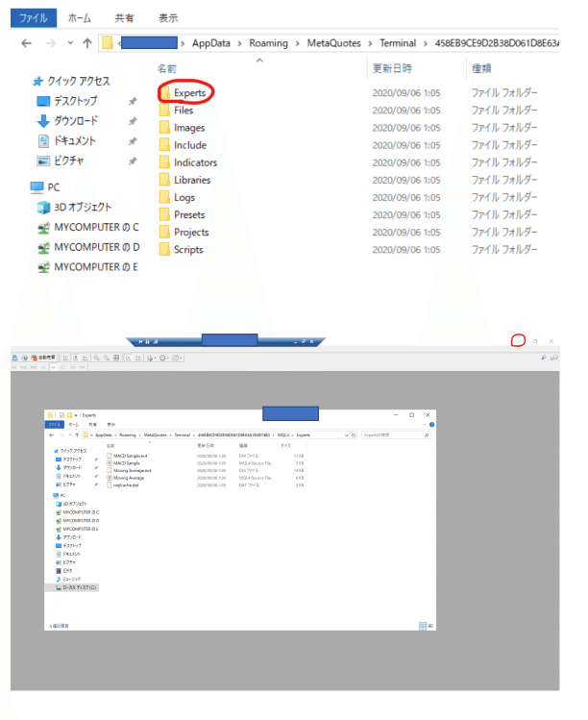
Task: Expand chevron after MetaQuotes in upper breadcrumb
Action: (x=370, y=43)
